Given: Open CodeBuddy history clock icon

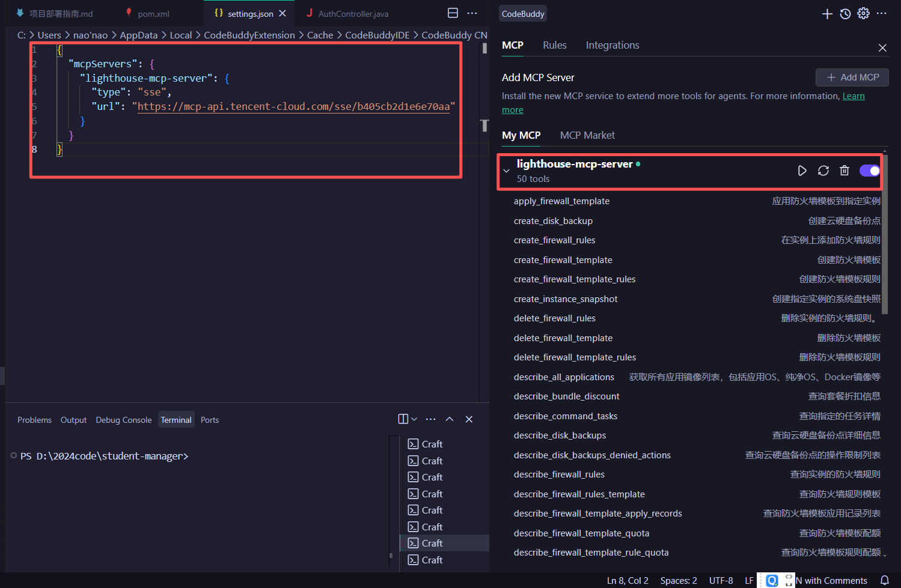Looking at the screenshot, I should pos(845,14).
